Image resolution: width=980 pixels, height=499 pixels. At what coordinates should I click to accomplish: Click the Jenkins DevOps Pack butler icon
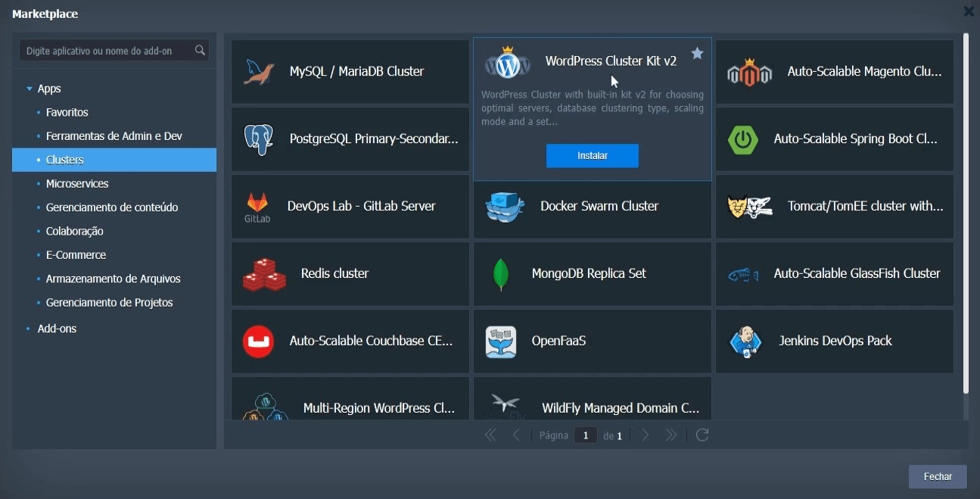[x=745, y=342]
